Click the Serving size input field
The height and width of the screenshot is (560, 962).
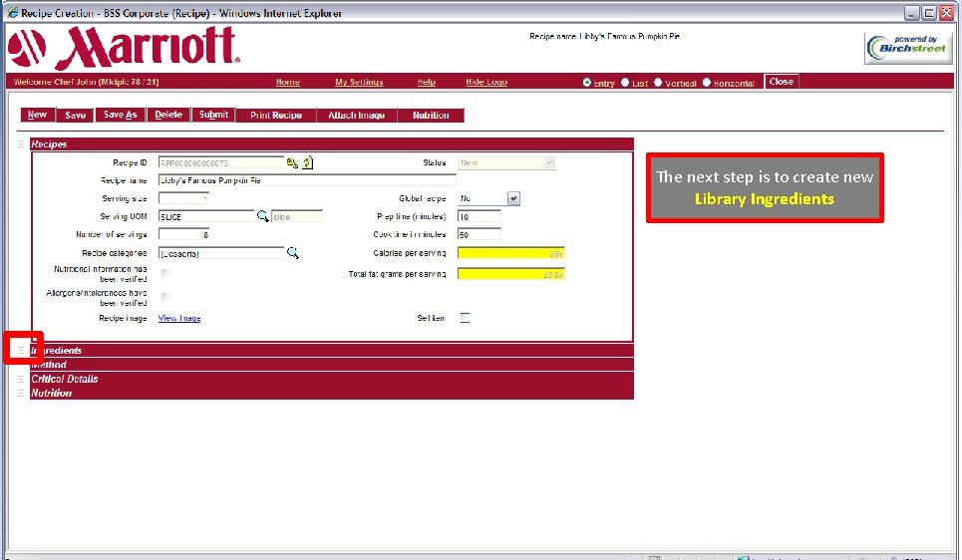pyautogui.click(x=183, y=198)
